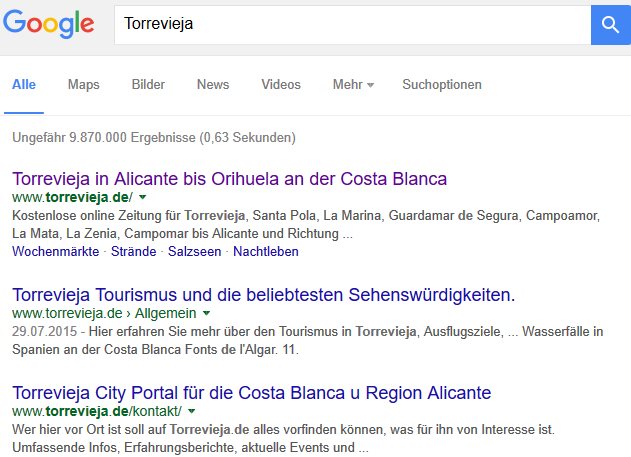The height and width of the screenshot is (457, 631).
Task: Expand arrow next to www.torrevieja.de/ URL
Action: click(x=142, y=197)
